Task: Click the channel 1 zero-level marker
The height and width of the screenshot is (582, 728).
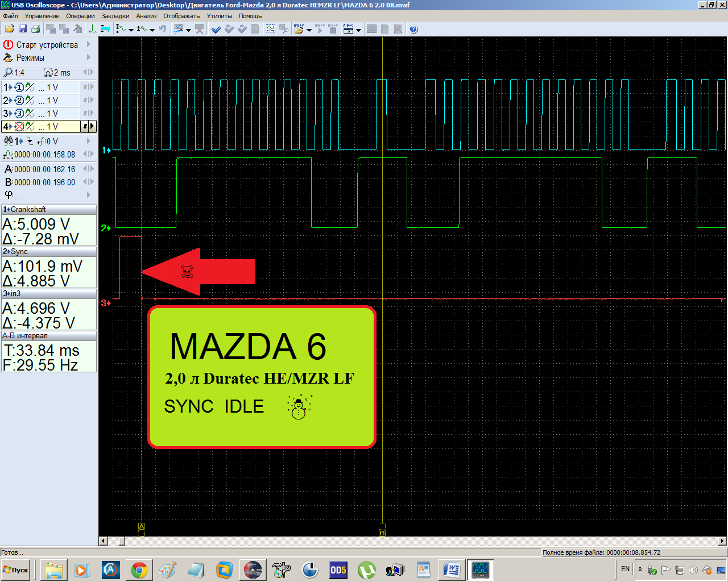Action: coord(106,150)
